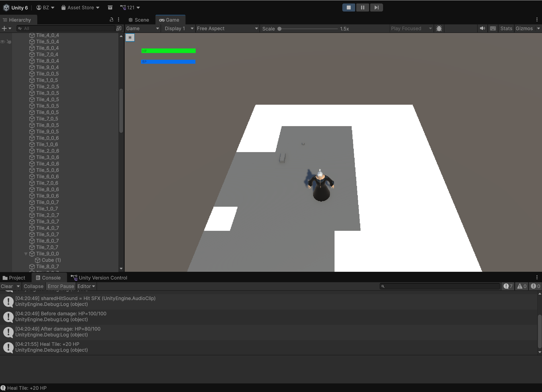Toggle the Frame Debugger bug icon
The width and height of the screenshot is (542, 392).
coord(439,28)
